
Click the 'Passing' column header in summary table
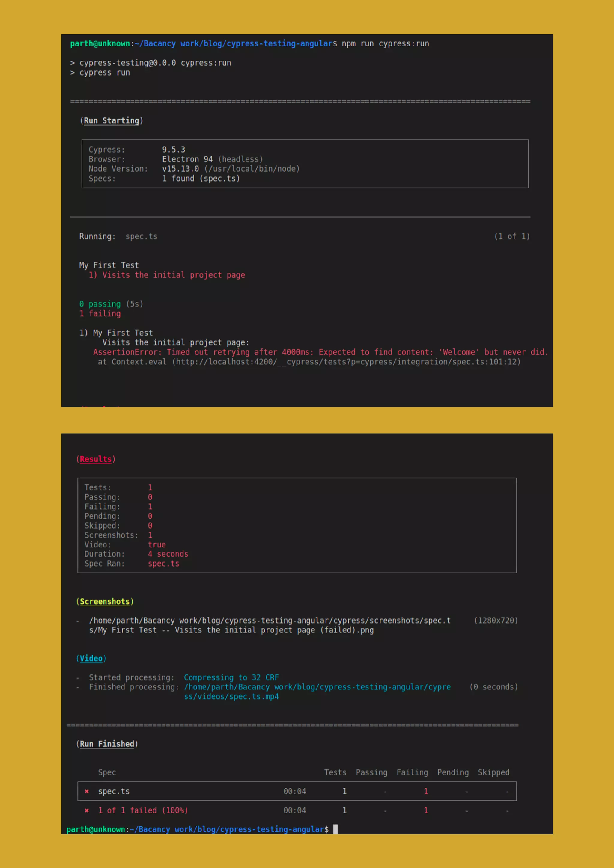click(371, 772)
